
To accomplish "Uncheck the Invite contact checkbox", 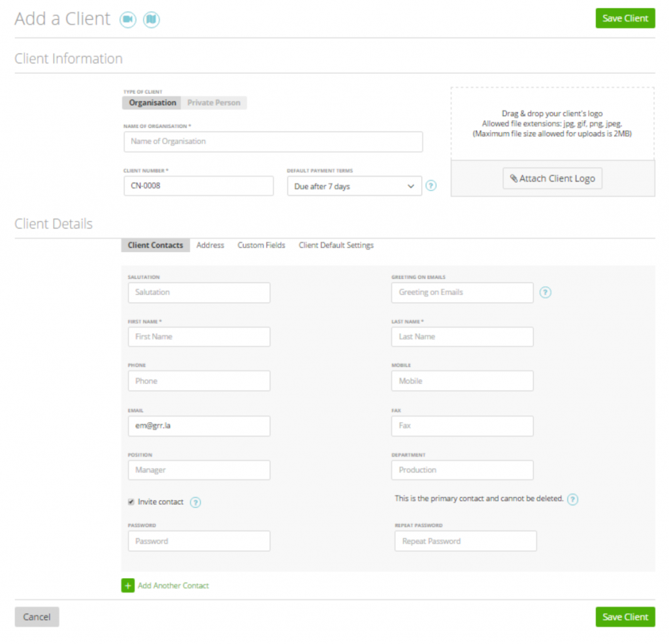I will pos(129,501).
